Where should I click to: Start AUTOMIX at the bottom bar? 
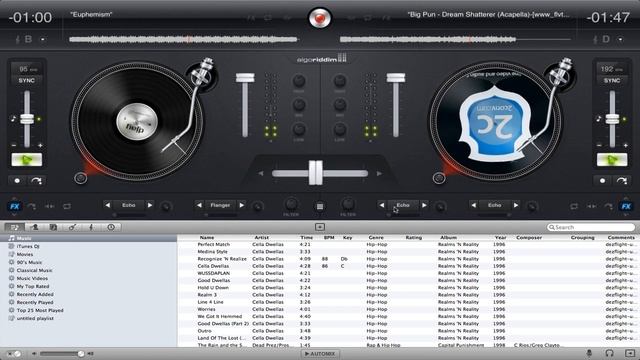click(320, 354)
